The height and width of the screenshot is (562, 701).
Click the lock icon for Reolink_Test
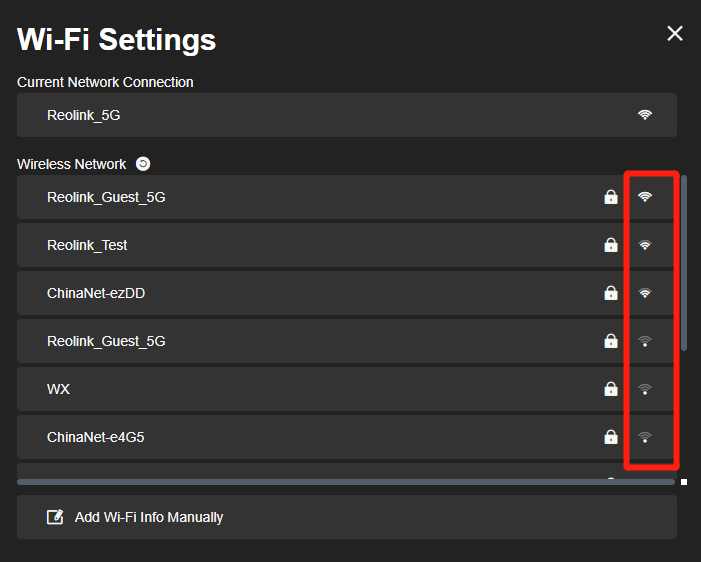(x=611, y=245)
